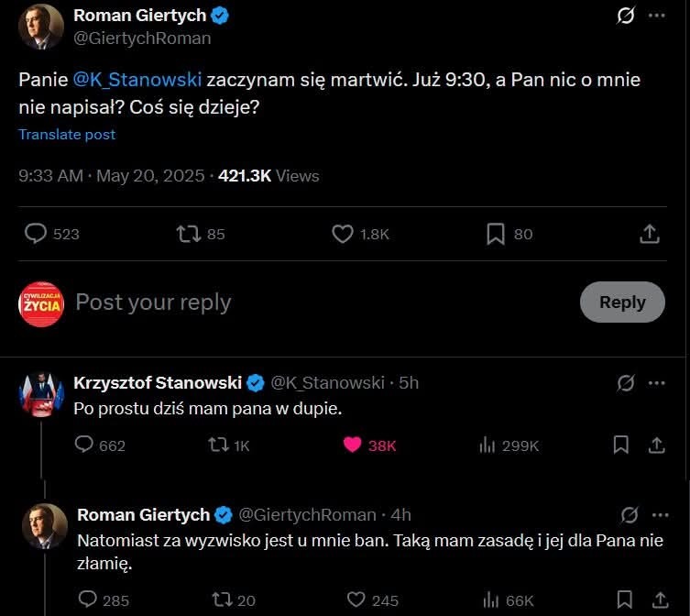690x616 pixels.
Task: Repost Roman Giertych's main post
Action: click(188, 234)
